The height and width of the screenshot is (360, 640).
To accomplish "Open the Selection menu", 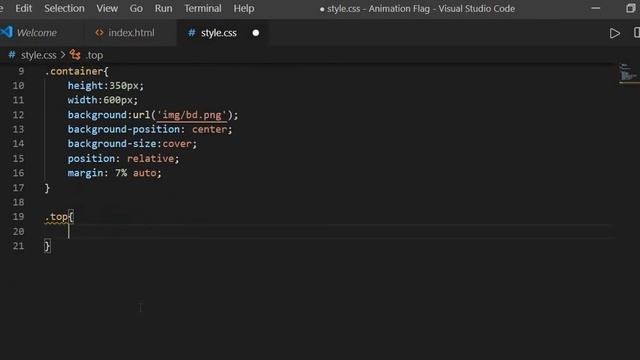I will pos(64,8).
